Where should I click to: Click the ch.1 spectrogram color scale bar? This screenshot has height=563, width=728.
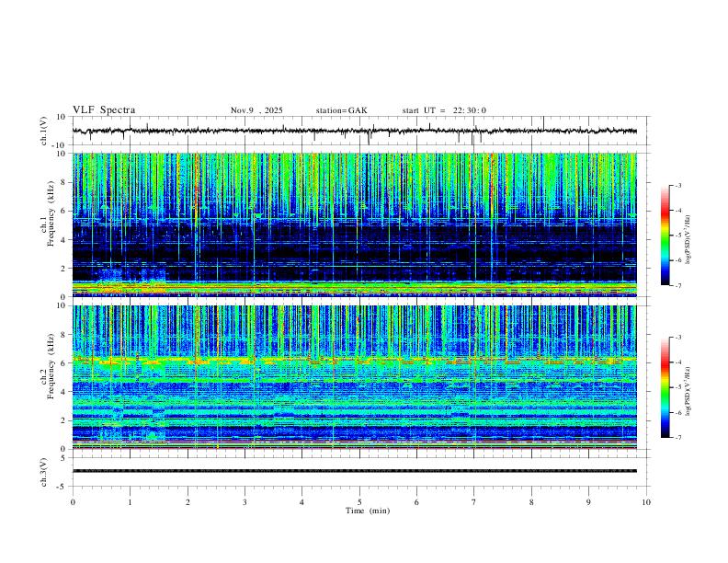pyautogui.click(x=665, y=235)
